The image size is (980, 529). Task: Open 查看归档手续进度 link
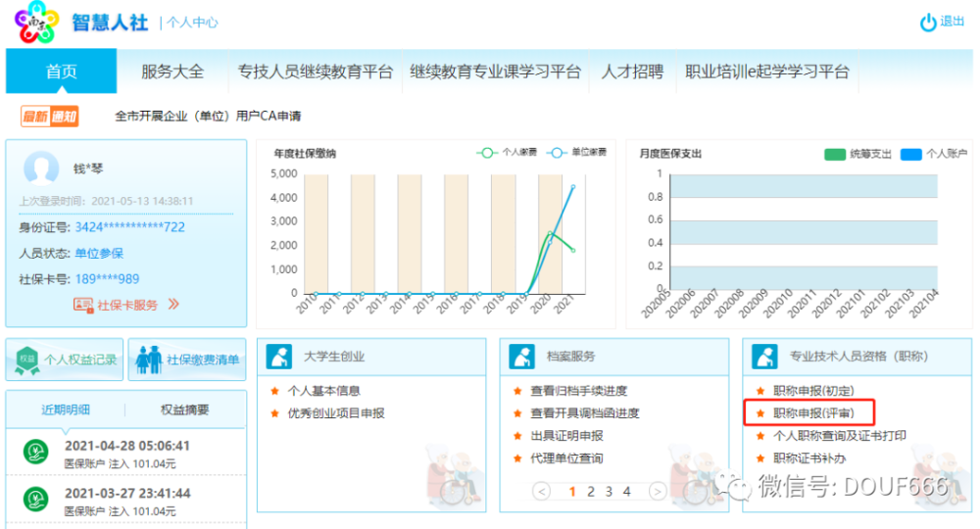(579, 391)
